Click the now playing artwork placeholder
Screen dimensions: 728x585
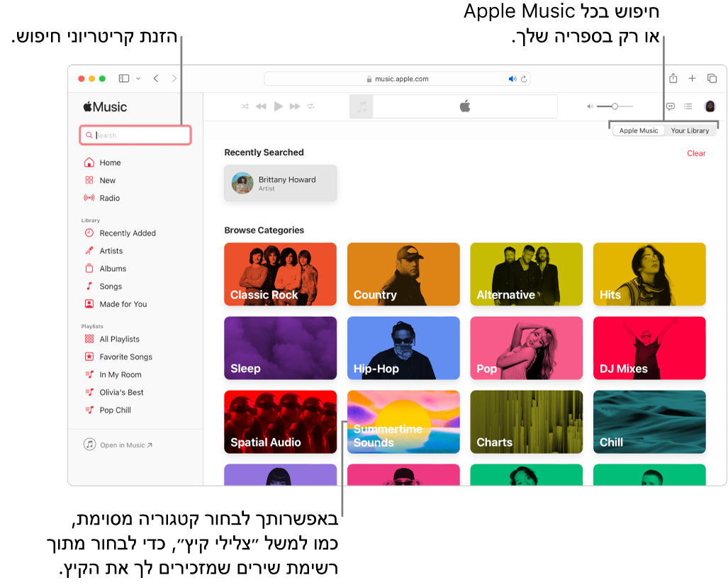click(362, 107)
